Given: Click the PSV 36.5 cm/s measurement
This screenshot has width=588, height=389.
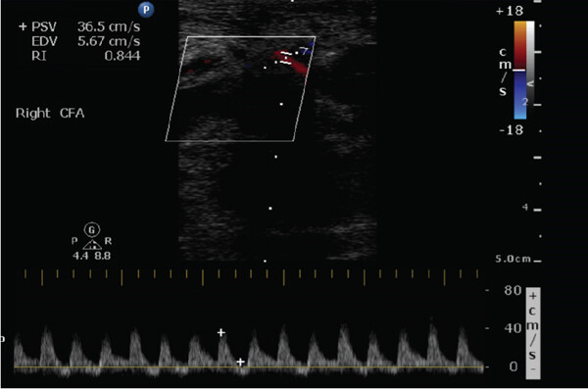Looking at the screenshot, I should (x=109, y=26).
